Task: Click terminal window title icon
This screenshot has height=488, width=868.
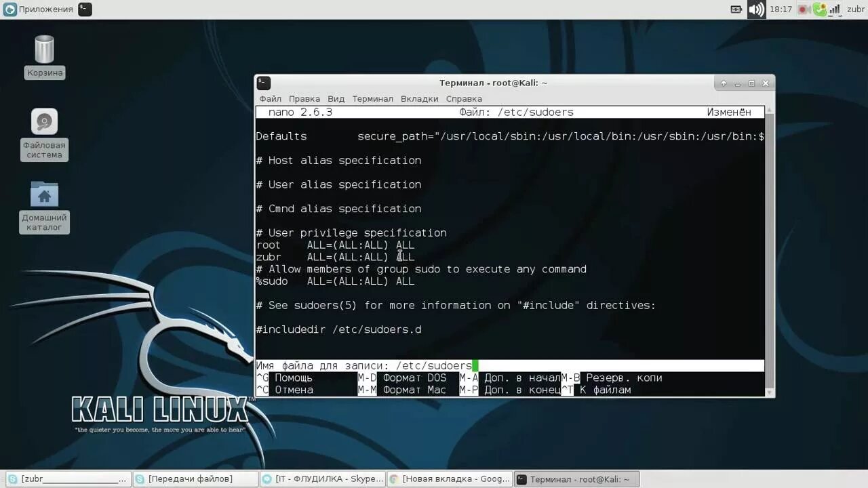Action: (x=264, y=83)
